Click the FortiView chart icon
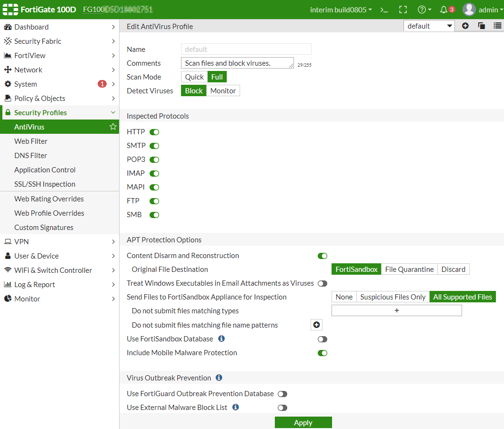The width and height of the screenshot is (504, 429). tap(8, 56)
